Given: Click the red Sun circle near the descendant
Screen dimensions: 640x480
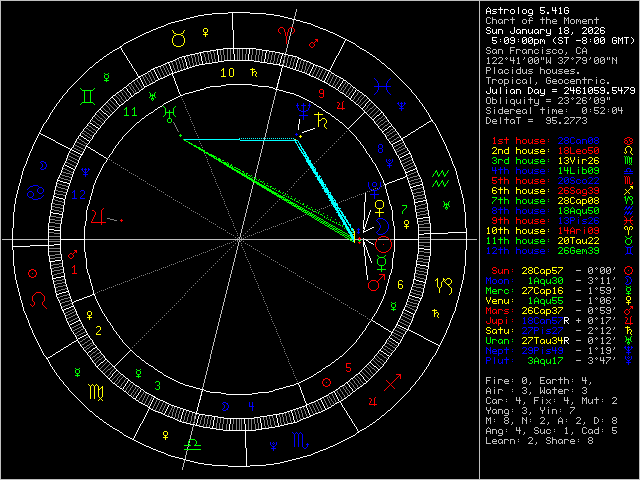Looking at the screenshot, I should point(384,244).
